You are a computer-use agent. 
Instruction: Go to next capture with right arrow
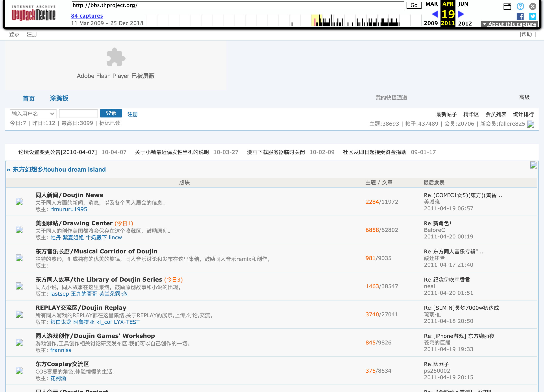click(x=461, y=14)
